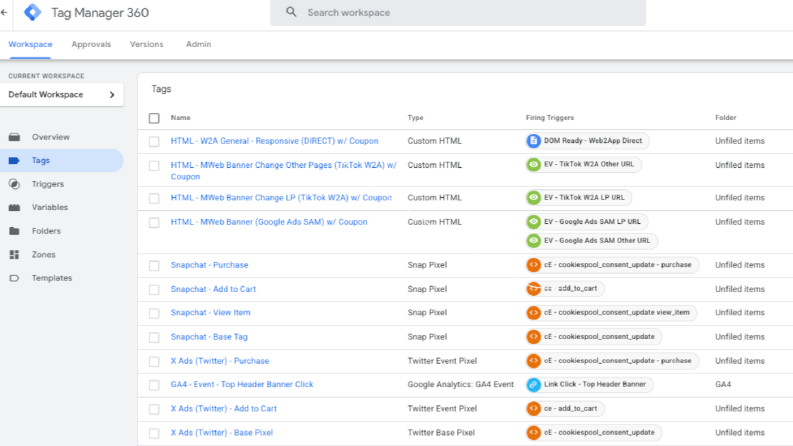This screenshot has height=446, width=793.
Task: Click link icon of Top Header Banner trigger
Action: pos(534,384)
